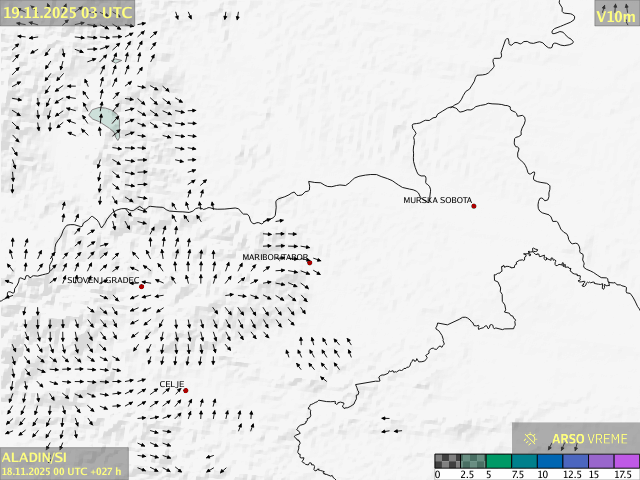Click the teal 7.5 legend swatch
This screenshot has width=640, height=480.
click(524, 461)
